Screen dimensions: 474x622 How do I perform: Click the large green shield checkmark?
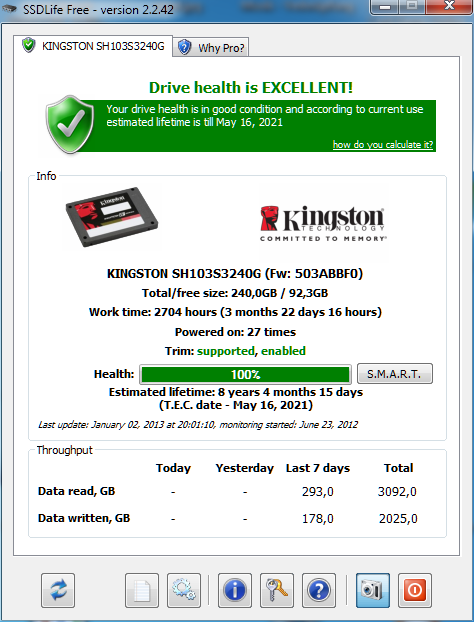click(70, 124)
